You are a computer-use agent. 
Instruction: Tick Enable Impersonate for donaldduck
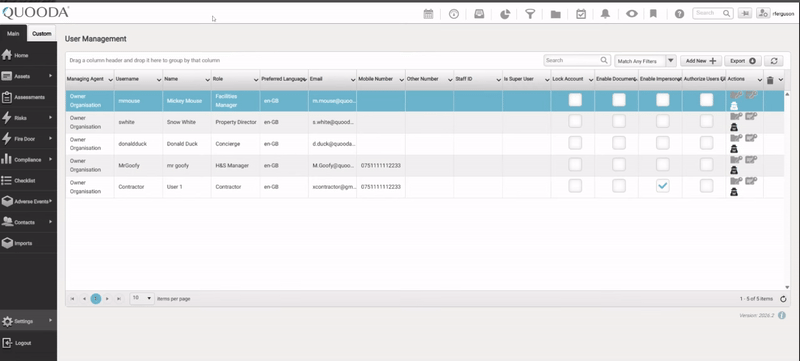662,143
